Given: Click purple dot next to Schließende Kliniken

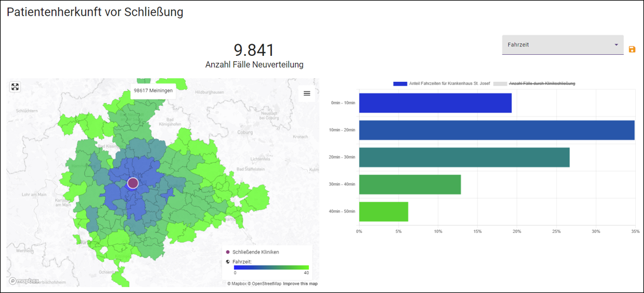Looking at the screenshot, I should (x=228, y=252).
